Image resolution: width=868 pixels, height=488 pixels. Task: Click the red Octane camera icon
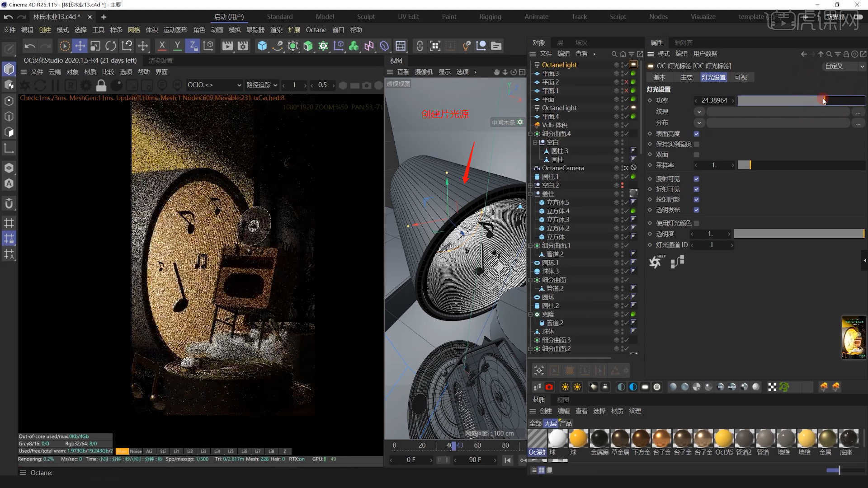tap(549, 387)
